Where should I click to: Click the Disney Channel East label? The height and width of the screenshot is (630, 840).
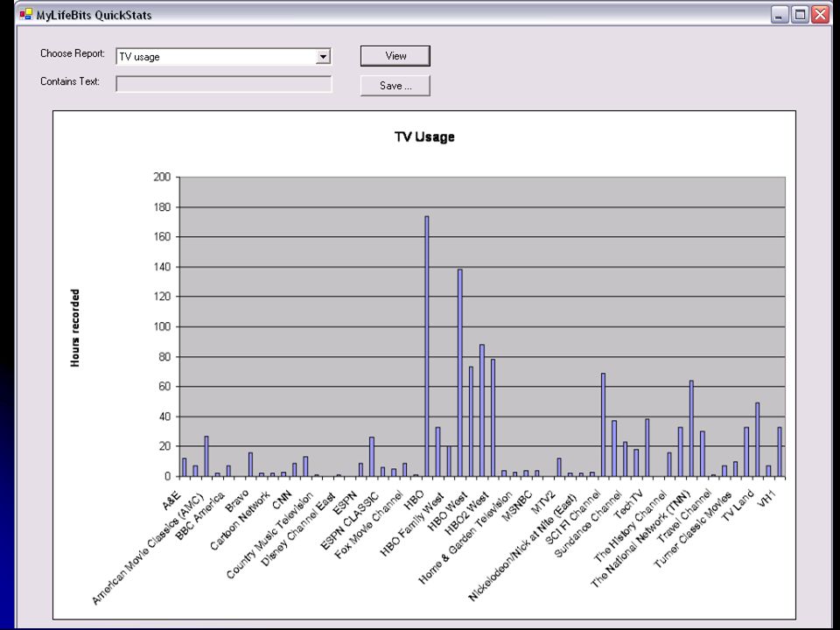tap(298, 529)
